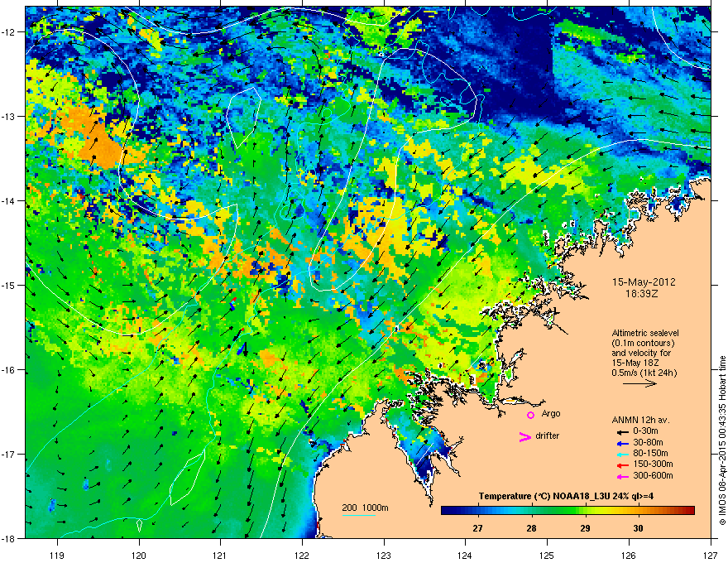Click the -13 latitude axis label
Screen dimensions: 728x563
[9, 116]
